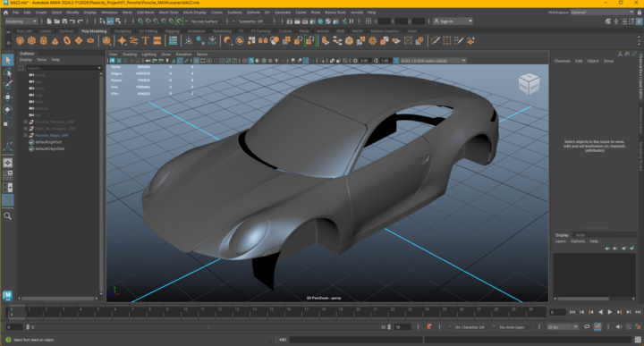Create a polygon sphere from shelf
Viewport: 644px width, 346px height.
coord(20,40)
